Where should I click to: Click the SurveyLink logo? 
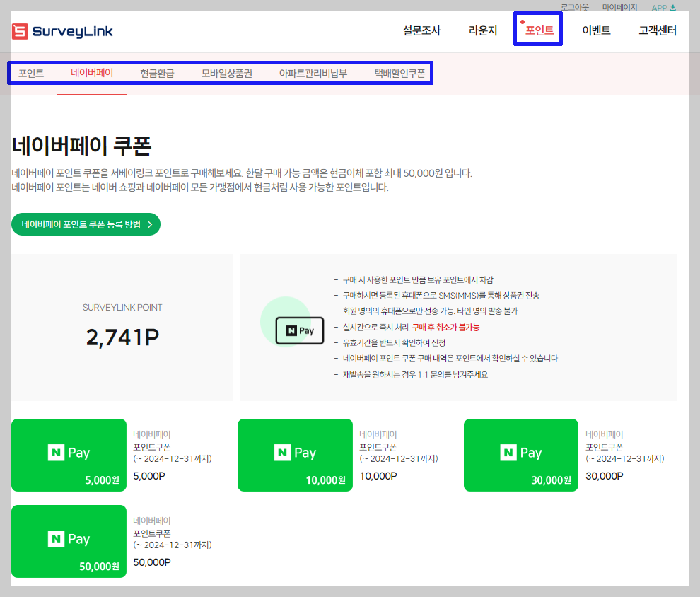point(62,31)
